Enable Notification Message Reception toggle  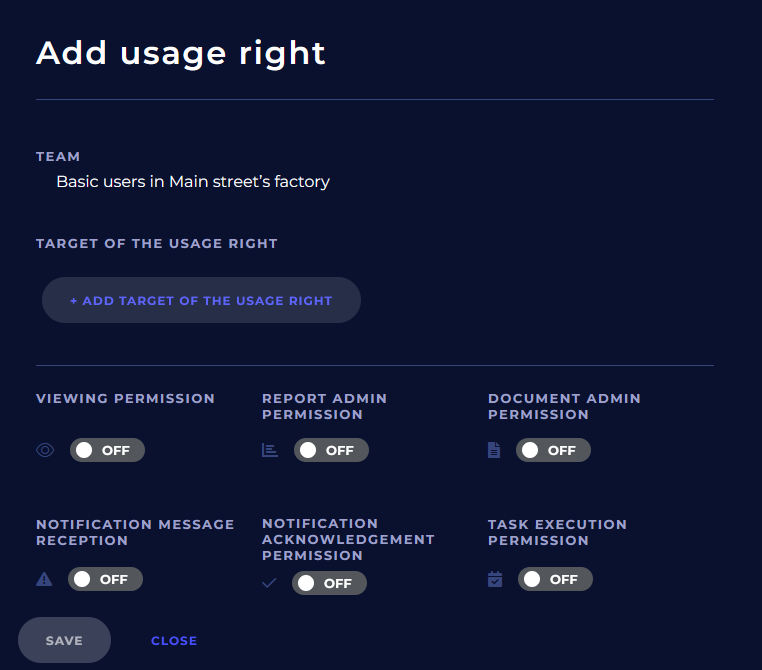tap(105, 579)
